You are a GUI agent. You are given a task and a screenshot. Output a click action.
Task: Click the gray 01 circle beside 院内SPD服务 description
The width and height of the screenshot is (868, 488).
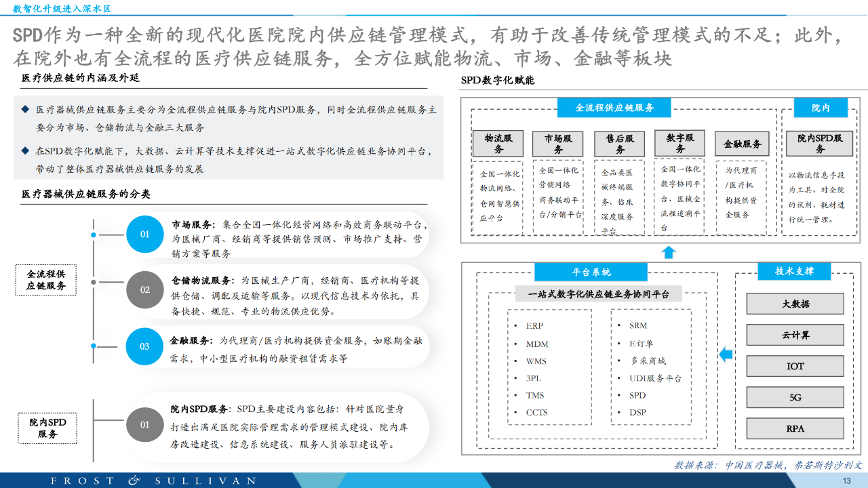pyautogui.click(x=145, y=424)
